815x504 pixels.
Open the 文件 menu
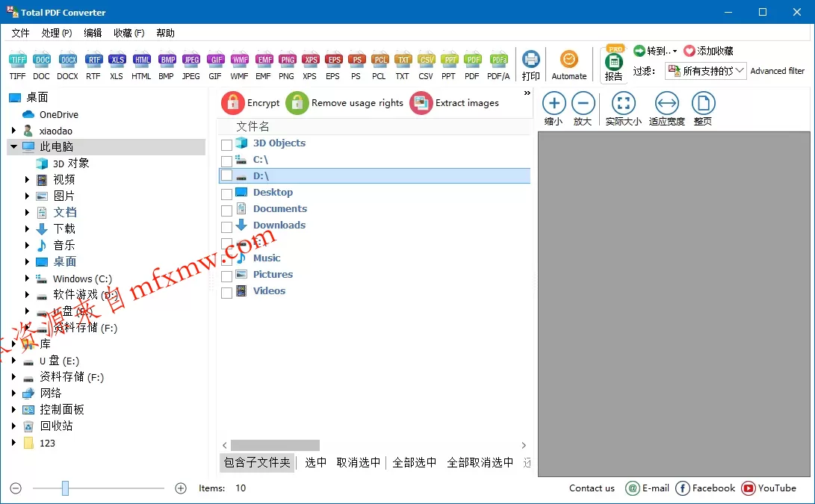click(x=20, y=33)
